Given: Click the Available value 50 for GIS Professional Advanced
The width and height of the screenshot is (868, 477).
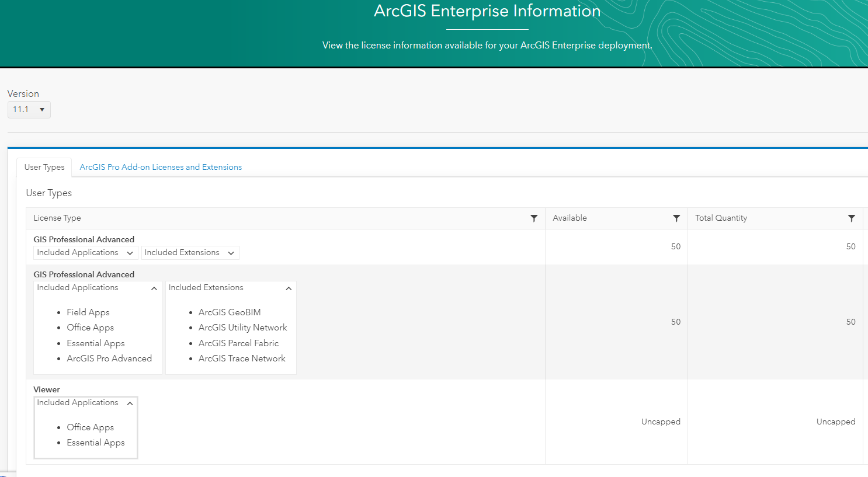Looking at the screenshot, I should tap(675, 322).
